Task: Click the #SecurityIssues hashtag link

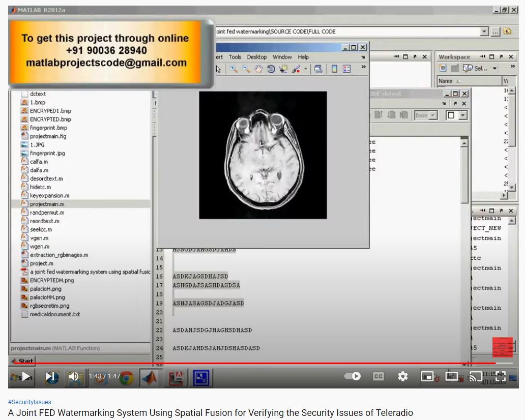Action: coord(30,402)
